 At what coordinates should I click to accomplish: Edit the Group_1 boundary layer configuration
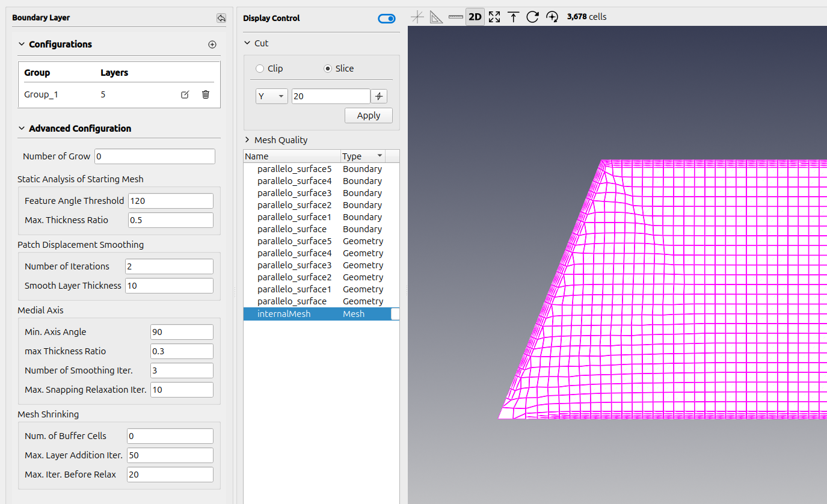coord(185,94)
